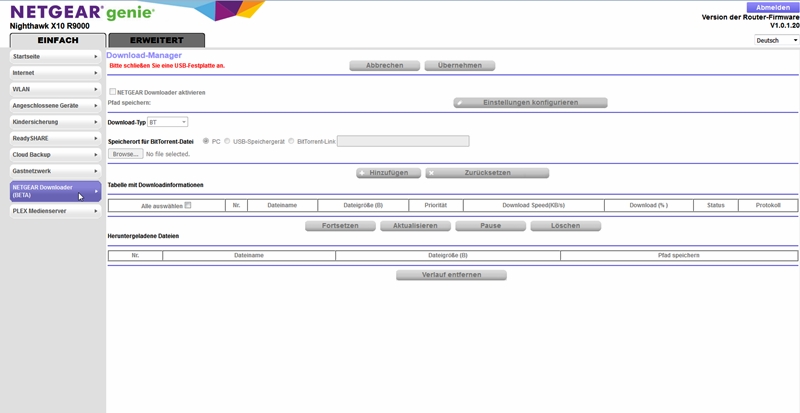Click Browse to choose a torrent file
This screenshot has height=413, width=800.
pos(125,154)
